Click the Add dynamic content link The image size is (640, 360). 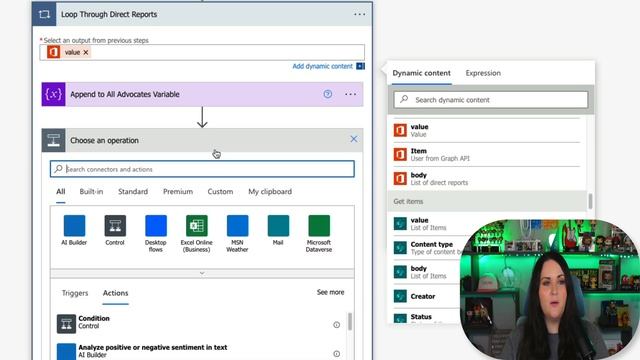[322, 66]
